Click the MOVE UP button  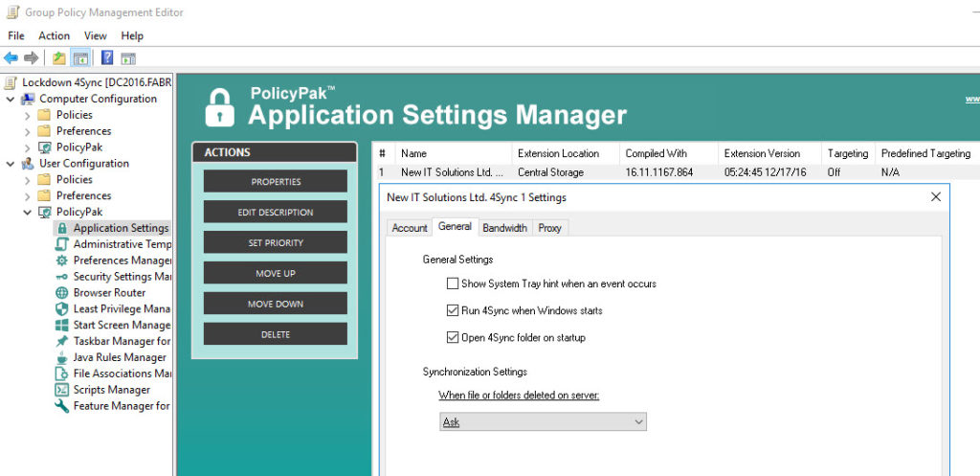276,273
